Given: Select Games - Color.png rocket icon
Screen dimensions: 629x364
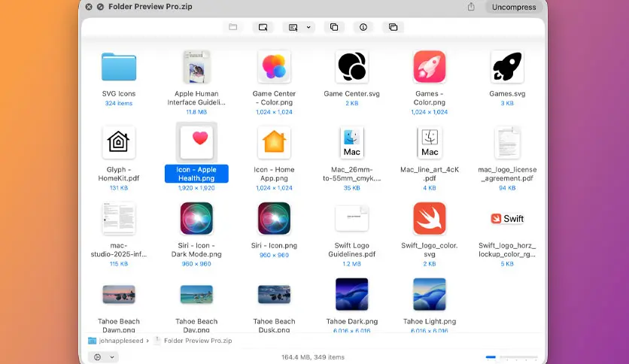Looking at the screenshot, I should 429,66.
